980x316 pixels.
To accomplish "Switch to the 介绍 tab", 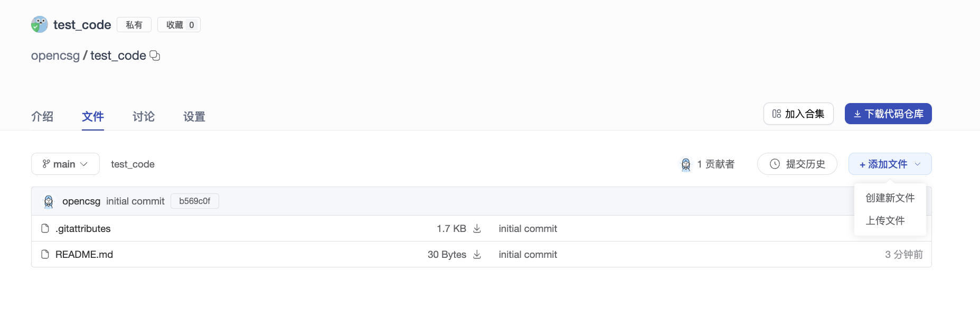I will click(42, 116).
